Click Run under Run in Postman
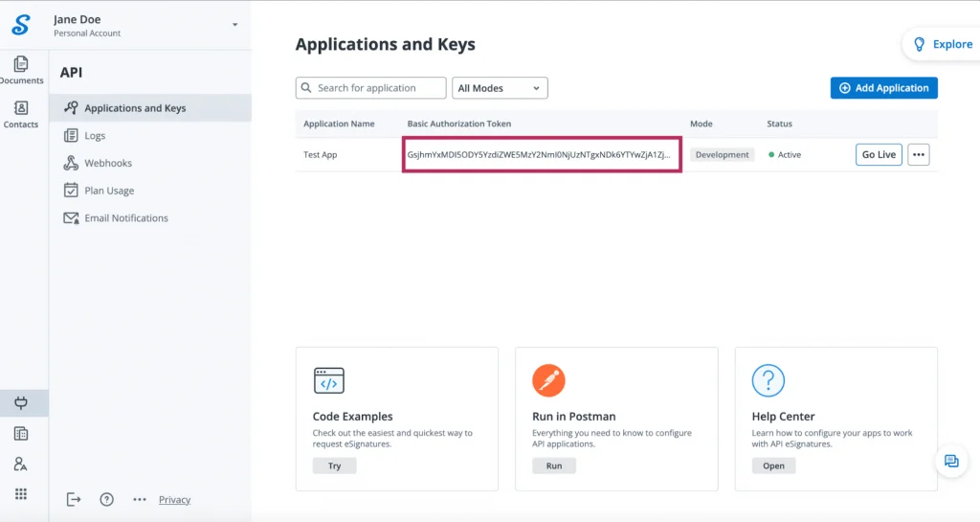This screenshot has width=980, height=522. tap(554, 466)
